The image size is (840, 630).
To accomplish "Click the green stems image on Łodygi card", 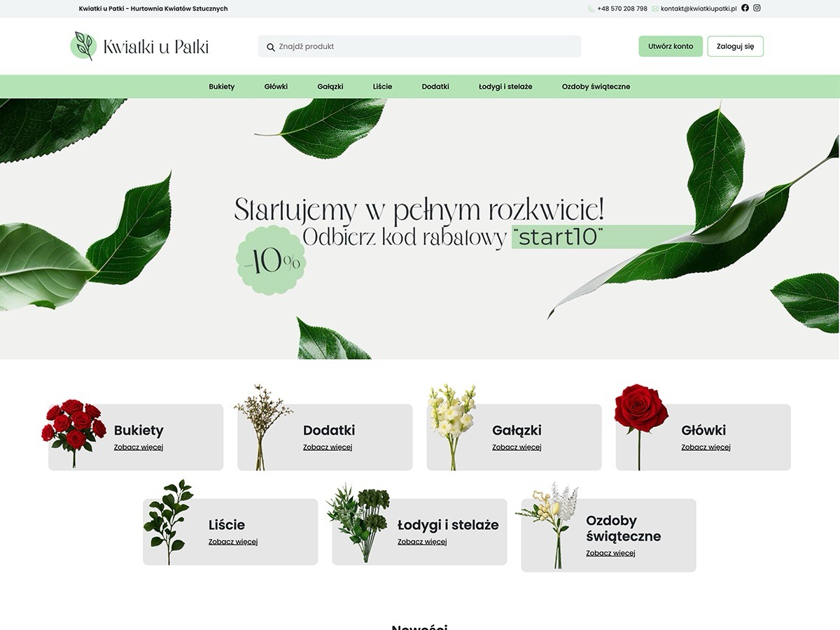I will coord(358,522).
